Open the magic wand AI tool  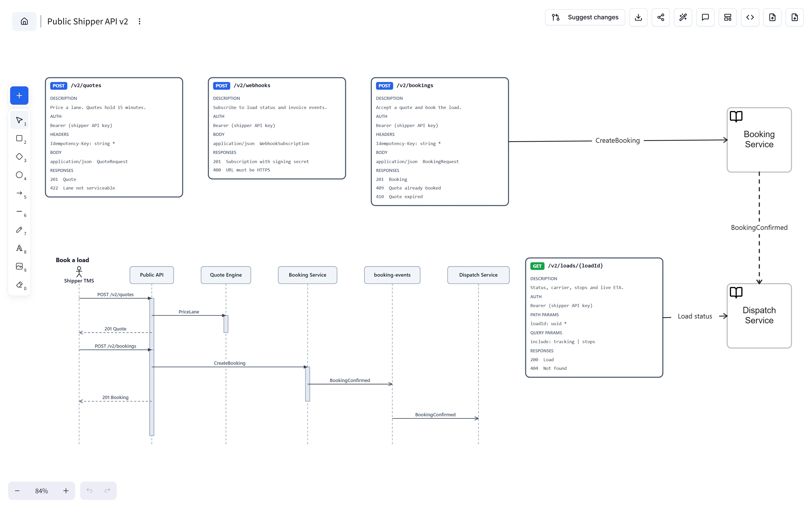pyautogui.click(x=683, y=17)
